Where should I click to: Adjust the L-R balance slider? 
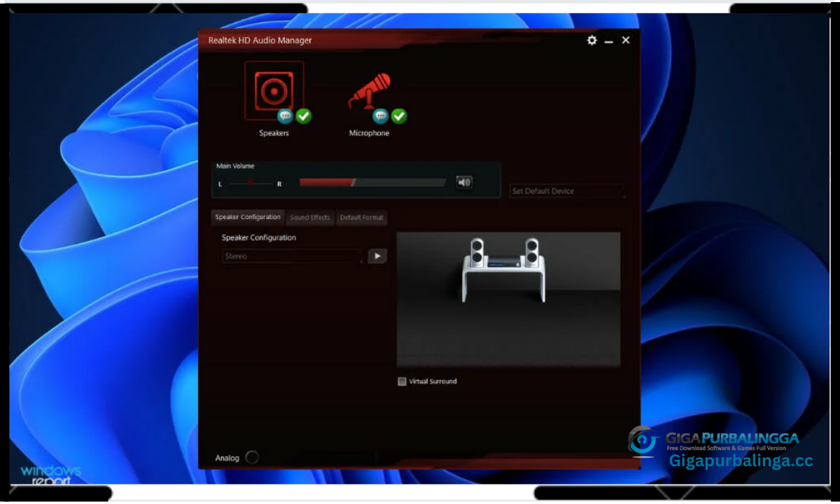[251, 183]
